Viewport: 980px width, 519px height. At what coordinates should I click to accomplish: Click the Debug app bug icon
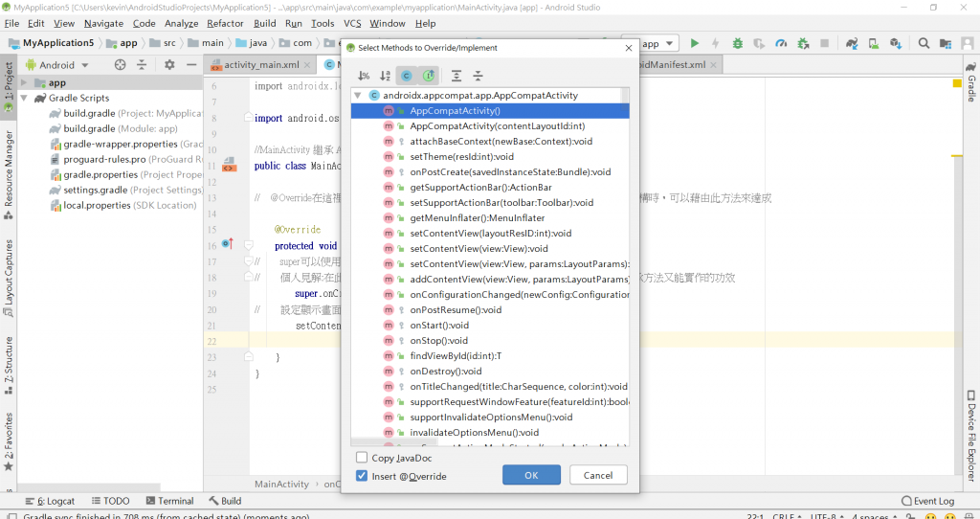point(738,44)
